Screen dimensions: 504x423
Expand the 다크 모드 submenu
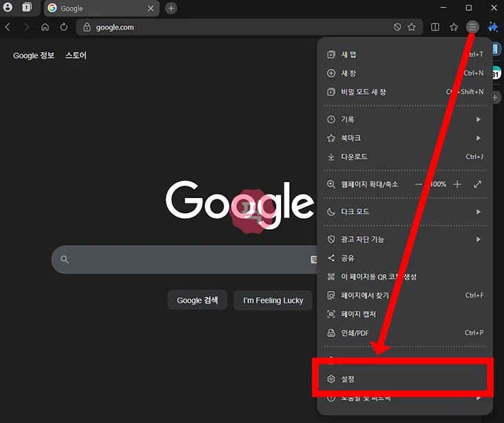click(405, 212)
